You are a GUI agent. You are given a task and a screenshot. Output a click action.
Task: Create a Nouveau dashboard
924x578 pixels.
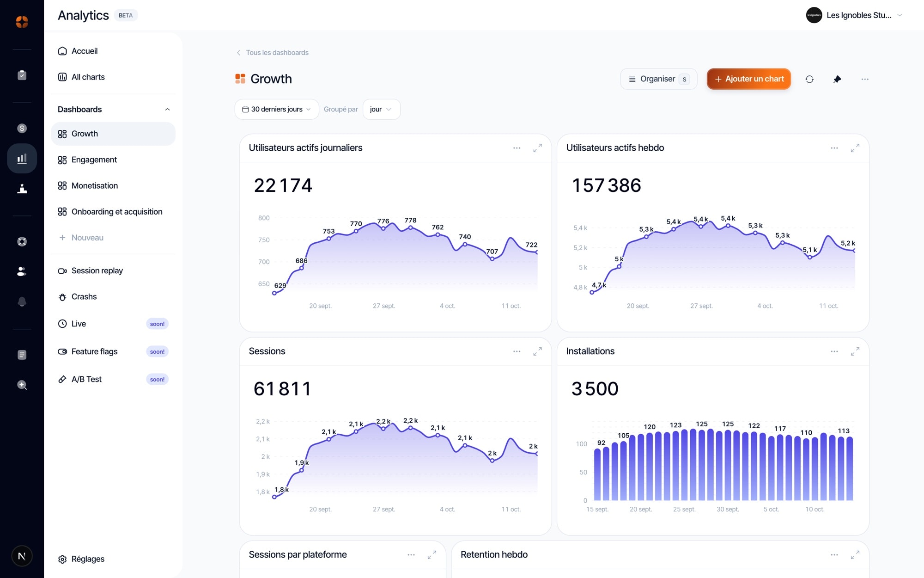(x=113, y=237)
